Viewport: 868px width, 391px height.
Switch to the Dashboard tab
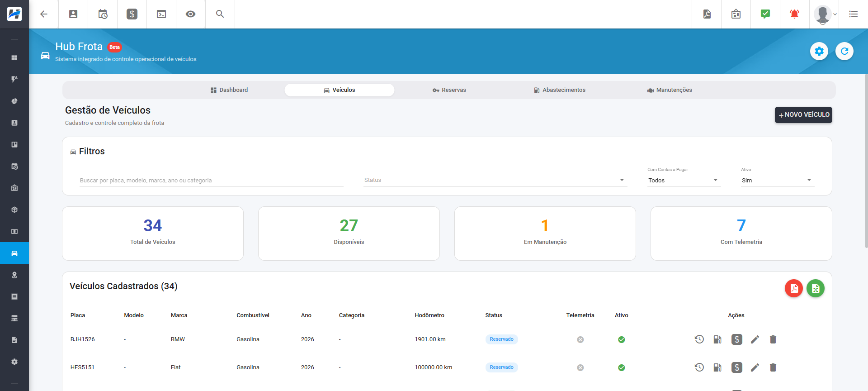click(x=229, y=90)
